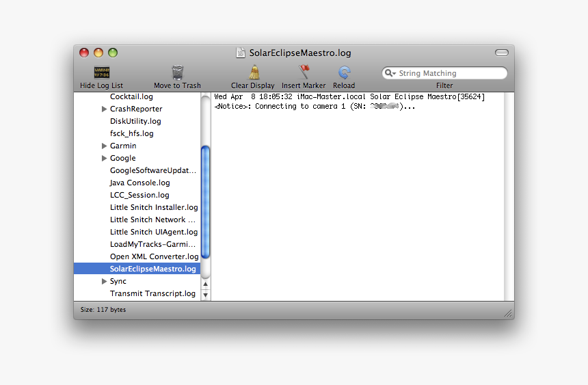Expand the Sync folder
Screen dimensions: 588x385
pyautogui.click(x=104, y=281)
